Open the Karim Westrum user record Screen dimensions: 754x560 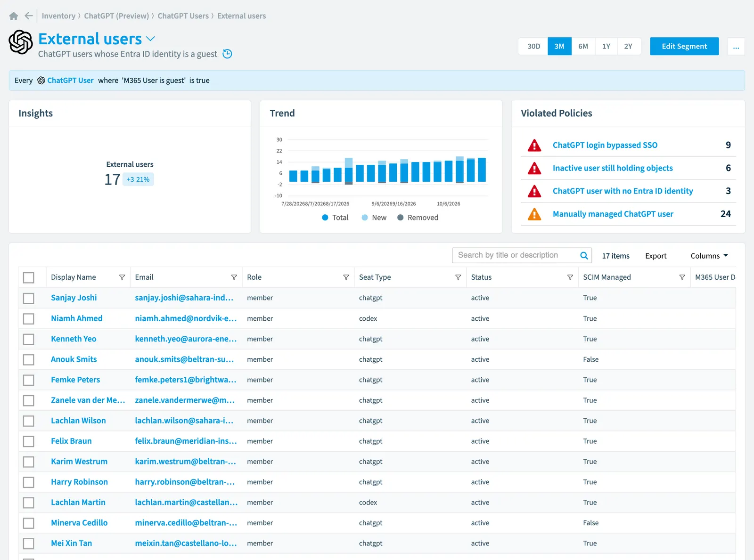[x=79, y=462]
